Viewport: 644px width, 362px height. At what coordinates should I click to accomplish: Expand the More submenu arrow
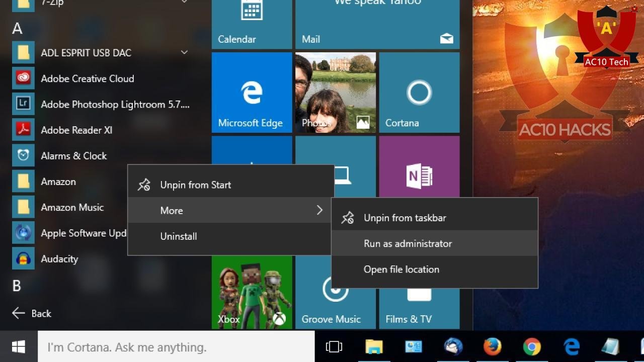[x=319, y=210]
